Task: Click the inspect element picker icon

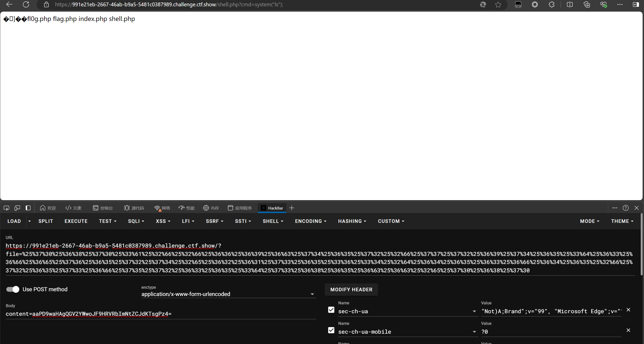Action: tap(7, 208)
